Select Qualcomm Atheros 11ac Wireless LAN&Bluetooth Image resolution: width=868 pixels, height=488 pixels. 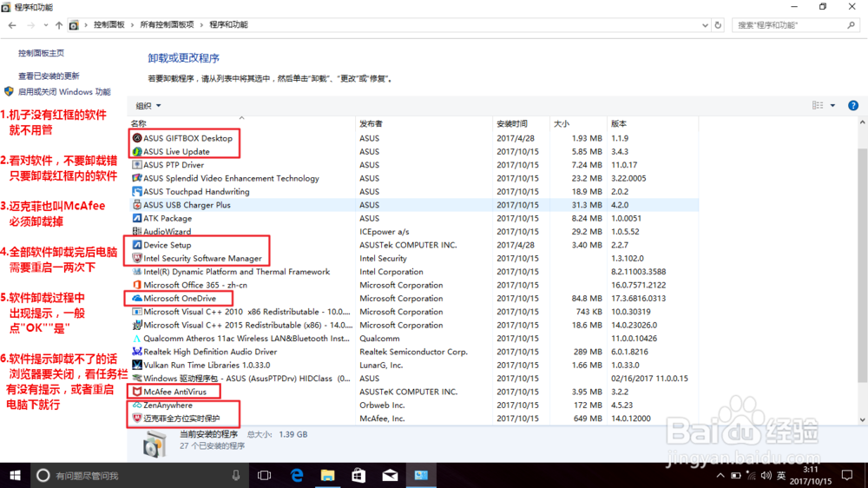coord(413,338)
